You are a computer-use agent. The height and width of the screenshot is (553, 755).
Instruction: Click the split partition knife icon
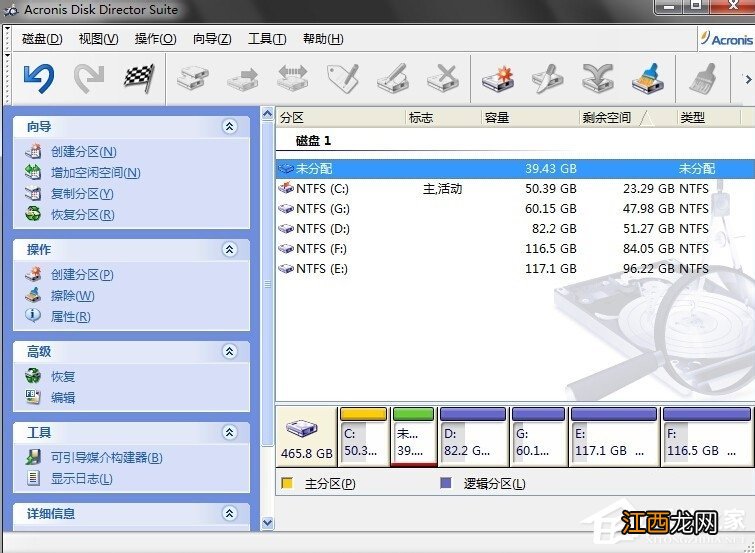[548, 79]
